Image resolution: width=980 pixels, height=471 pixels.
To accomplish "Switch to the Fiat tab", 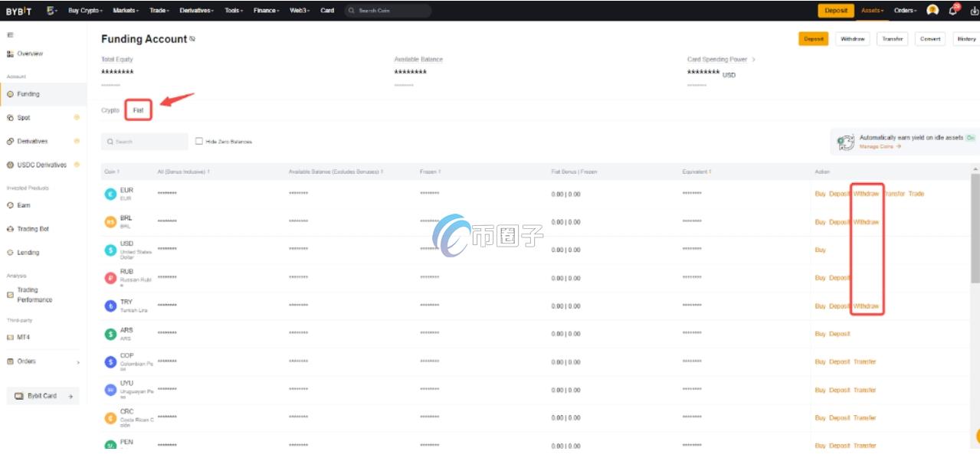I will point(139,110).
